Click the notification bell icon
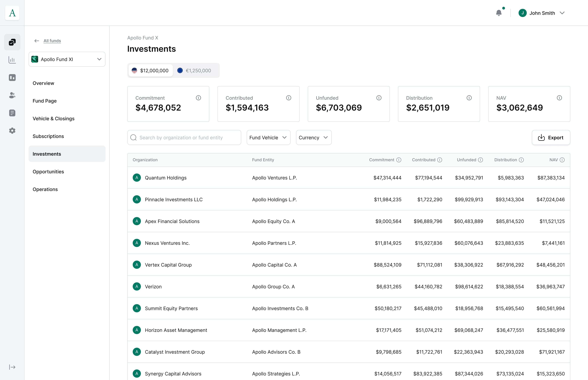 tap(499, 13)
